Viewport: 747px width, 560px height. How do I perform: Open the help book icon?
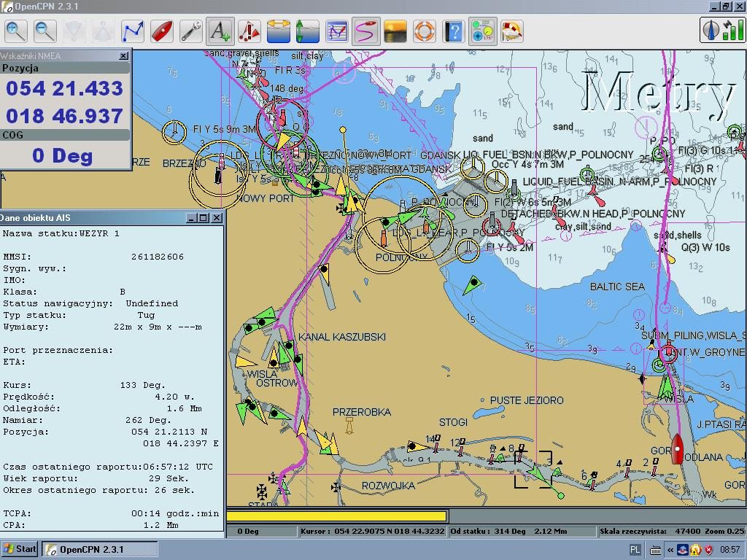pyautogui.click(x=454, y=31)
